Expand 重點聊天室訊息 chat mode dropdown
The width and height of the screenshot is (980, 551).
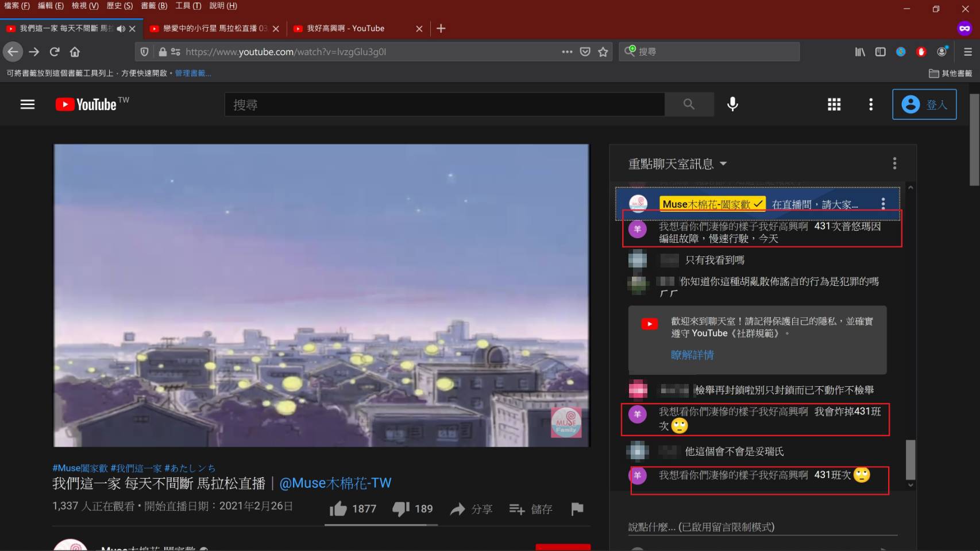coord(678,164)
